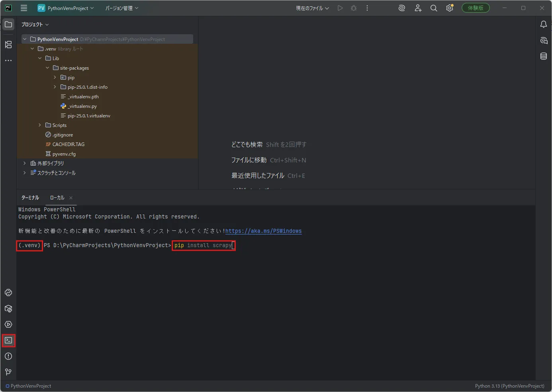Show more tool windows ellipsis
The image size is (552, 392).
(8, 60)
